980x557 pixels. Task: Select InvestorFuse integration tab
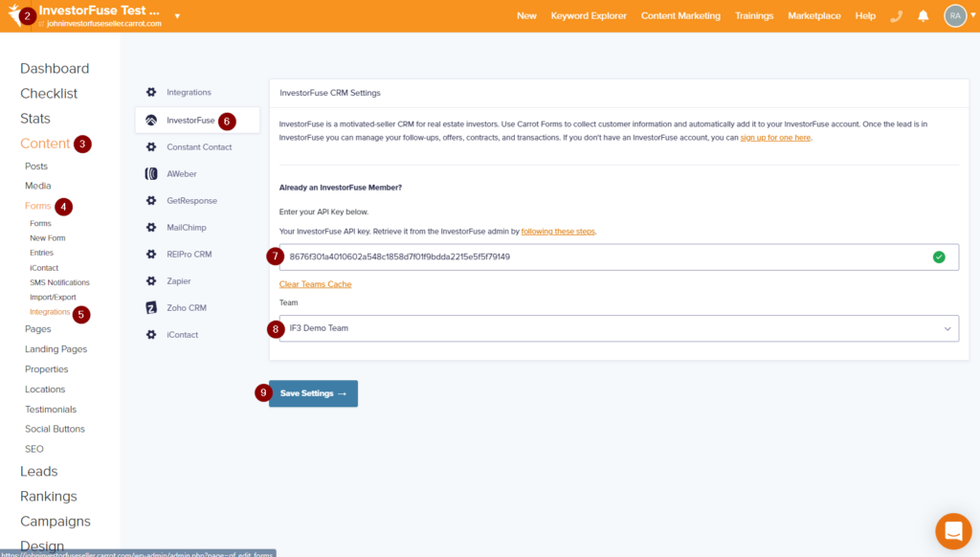[197, 120]
